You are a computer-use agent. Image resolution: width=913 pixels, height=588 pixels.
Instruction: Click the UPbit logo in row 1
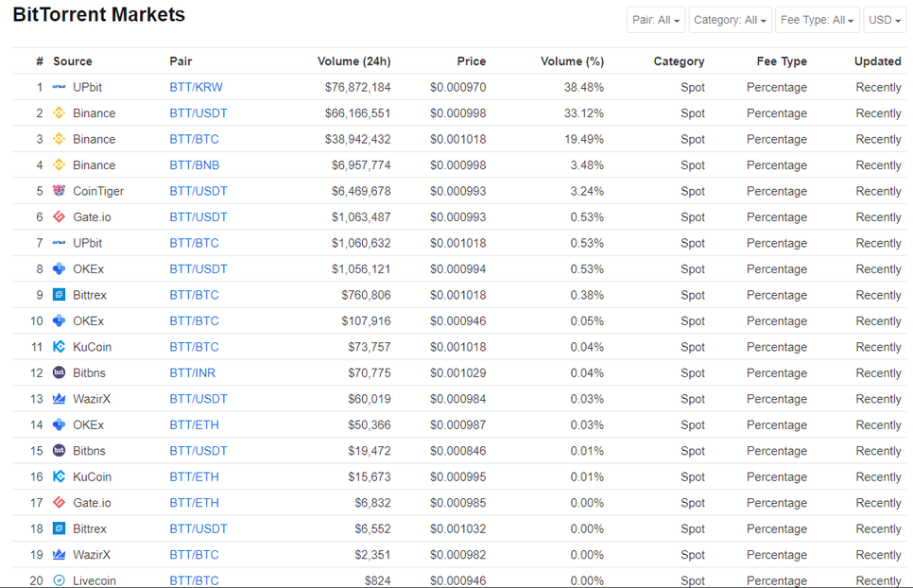(x=59, y=87)
